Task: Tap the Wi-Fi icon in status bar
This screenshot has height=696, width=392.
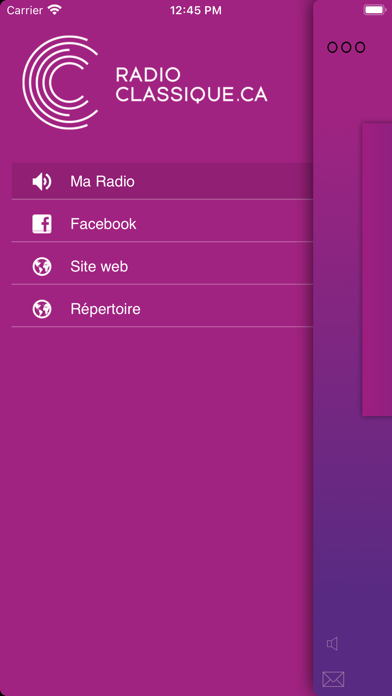Action: [55, 10]
